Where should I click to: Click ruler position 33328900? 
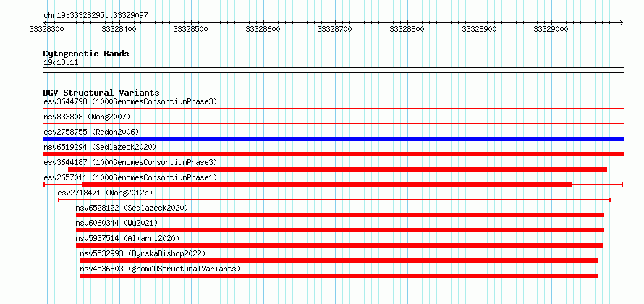coord(479,29)
